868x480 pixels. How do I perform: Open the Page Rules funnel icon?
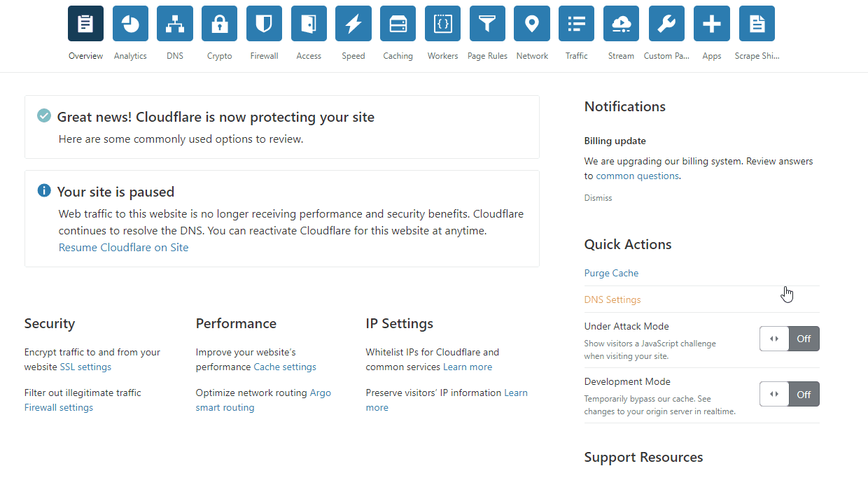487,24
